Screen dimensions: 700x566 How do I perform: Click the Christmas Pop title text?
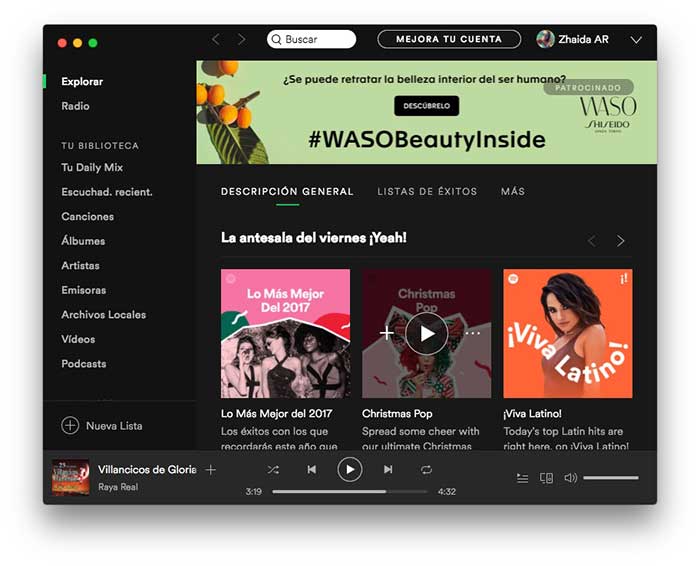(x=397, y=414)
